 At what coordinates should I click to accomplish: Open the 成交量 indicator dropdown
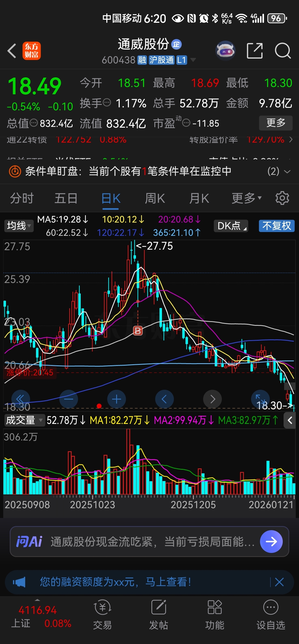click(24, 420)
